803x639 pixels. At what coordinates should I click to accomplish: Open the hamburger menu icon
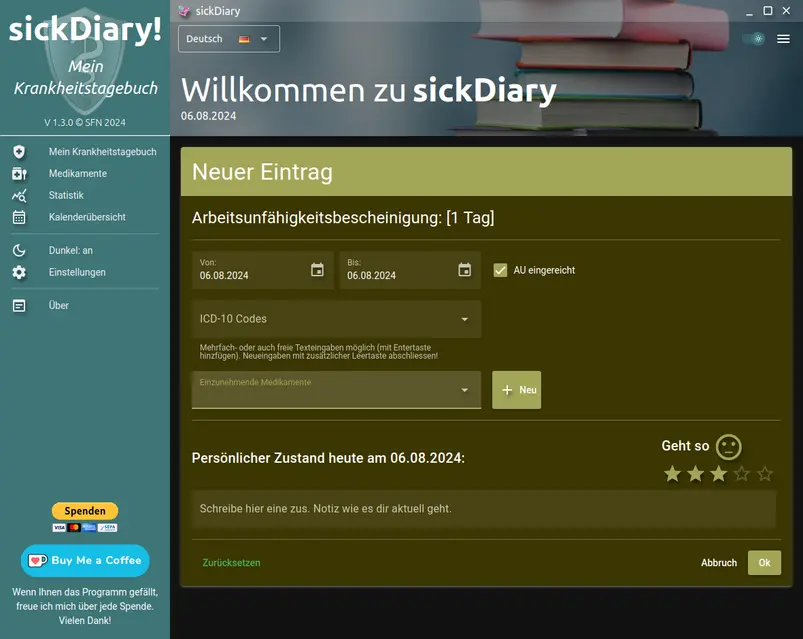tap(783, 39)
